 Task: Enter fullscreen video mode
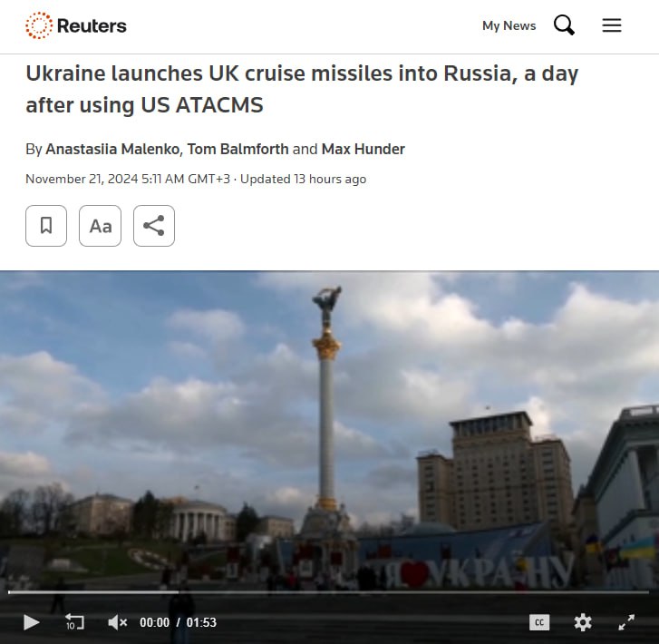click(x=626, y=622)
